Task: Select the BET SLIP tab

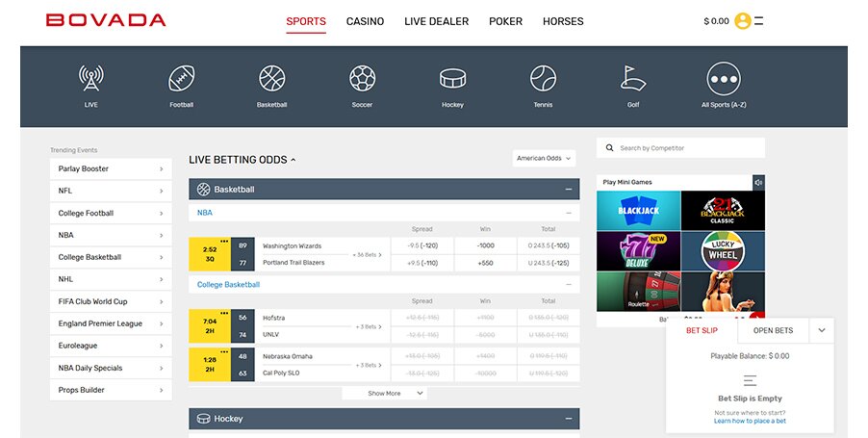Action: [702, 330]
